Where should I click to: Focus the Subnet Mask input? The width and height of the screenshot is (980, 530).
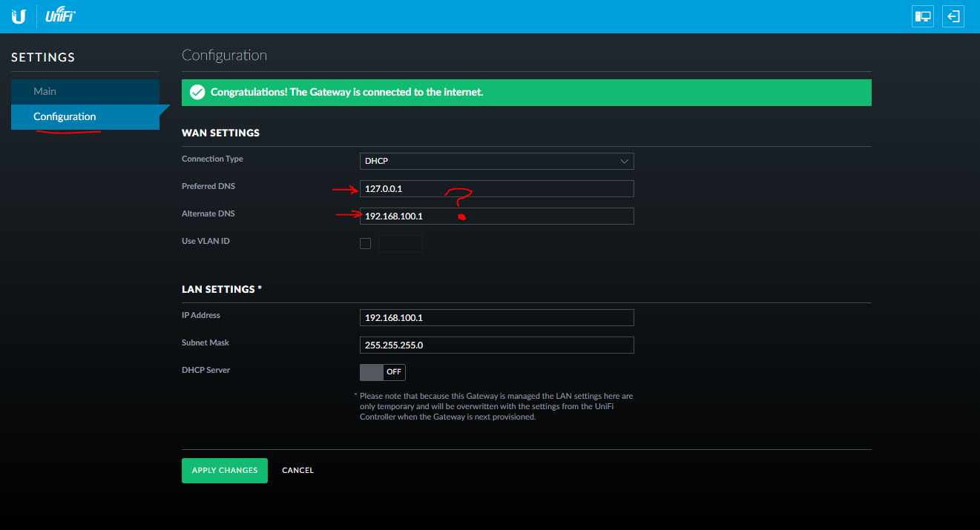(x=496, y=345)
